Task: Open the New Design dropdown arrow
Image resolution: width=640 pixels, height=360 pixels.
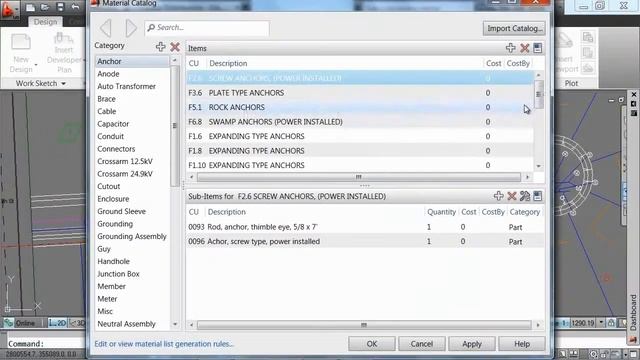Action: [36, 65]
